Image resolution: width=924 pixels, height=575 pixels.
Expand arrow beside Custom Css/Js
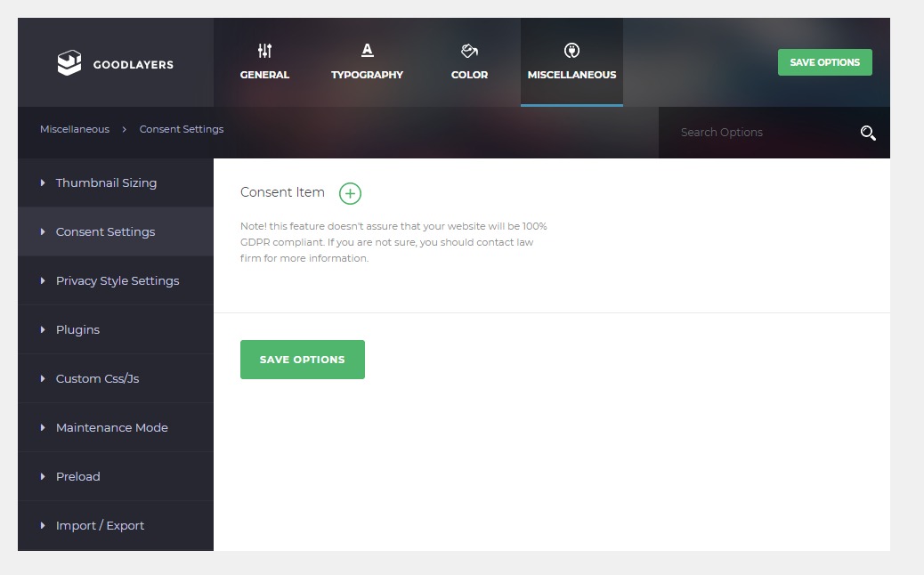coord(43,379)
